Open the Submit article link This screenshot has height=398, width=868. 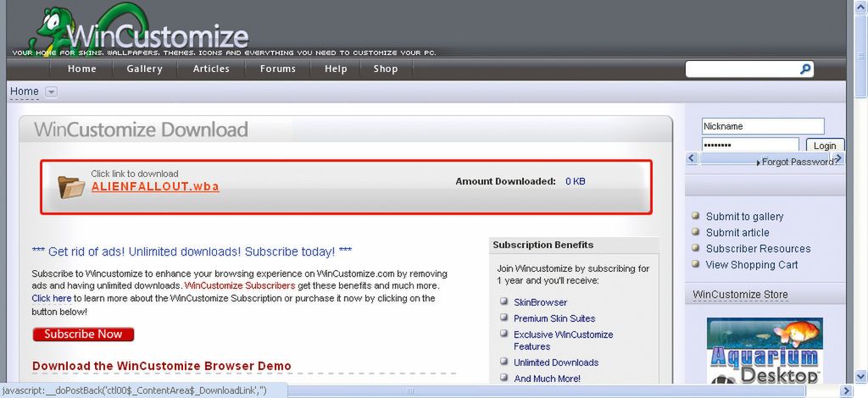point(737,233)
